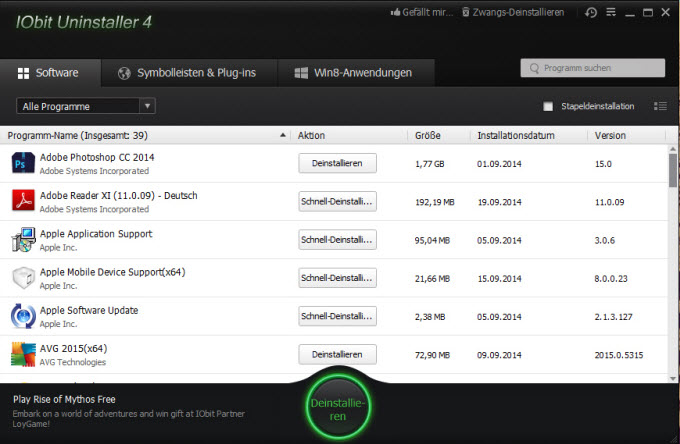Sort by the Aktion column header
680x444 pixels.
pyautogui.click(x=350, y=136)
